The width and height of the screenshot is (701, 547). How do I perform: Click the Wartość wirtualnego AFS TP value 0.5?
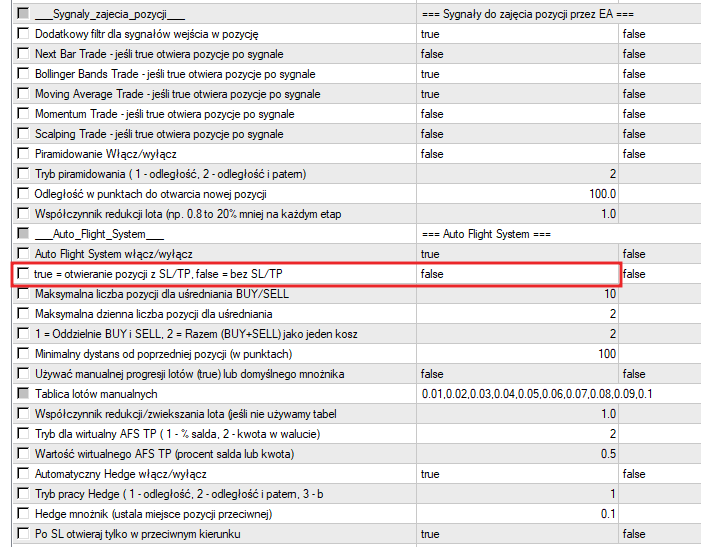(x=516, y=454)
